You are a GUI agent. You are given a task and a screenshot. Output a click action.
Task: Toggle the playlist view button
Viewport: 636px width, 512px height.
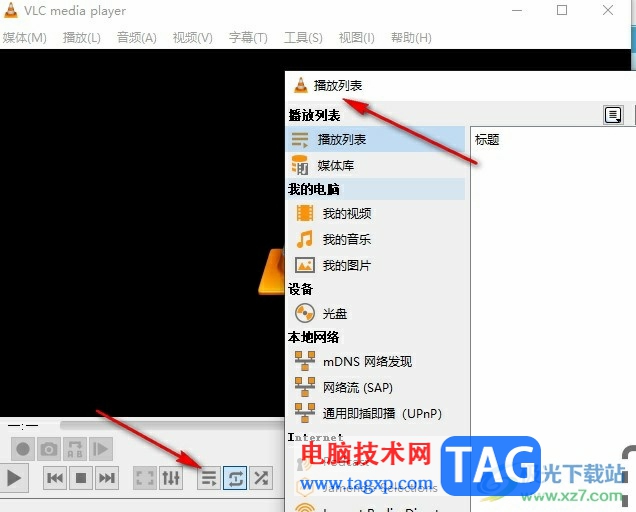click(x=209, y=478)
